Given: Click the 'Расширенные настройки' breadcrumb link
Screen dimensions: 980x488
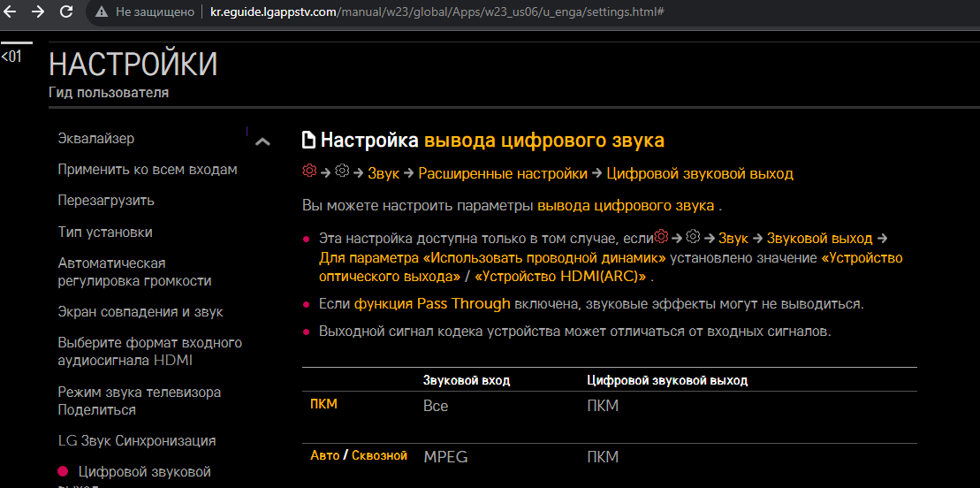Looking at the screenshot, I should 502,173.
